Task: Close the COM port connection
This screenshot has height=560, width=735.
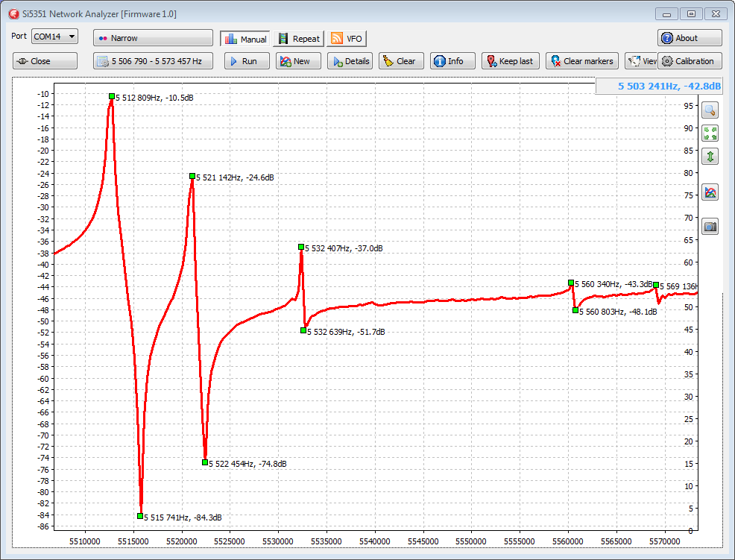Action: (x=45, y=61)
